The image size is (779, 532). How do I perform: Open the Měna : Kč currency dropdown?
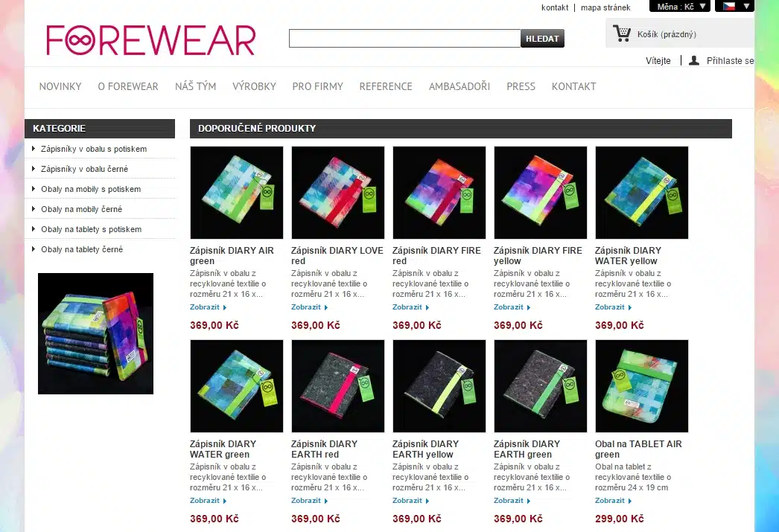pyautogui.click(x=680, y=7)
